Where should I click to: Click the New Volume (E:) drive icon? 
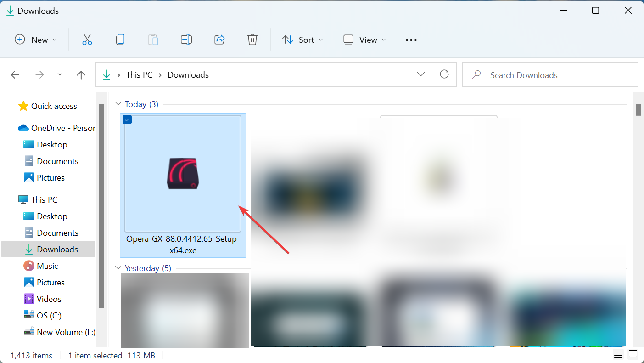point(29,332)
